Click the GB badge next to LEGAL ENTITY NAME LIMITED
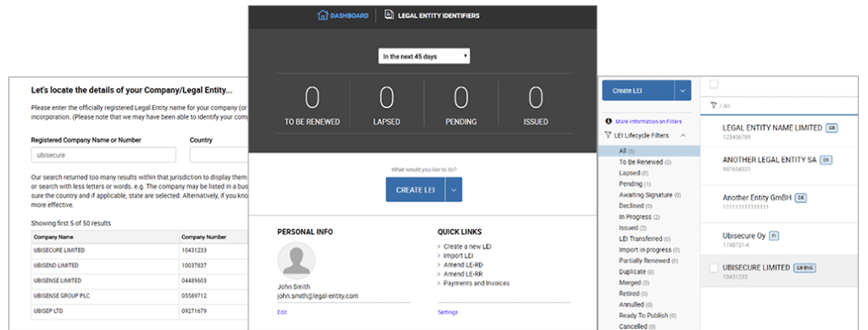This screenshot has height=330, width=868. pos(832,128)
